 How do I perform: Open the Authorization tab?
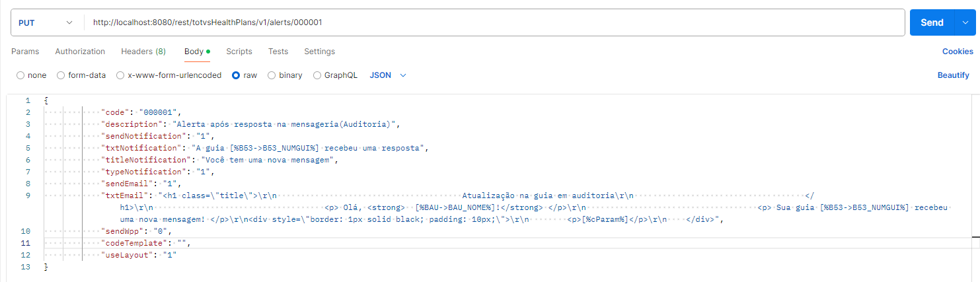tap(80, 52)
